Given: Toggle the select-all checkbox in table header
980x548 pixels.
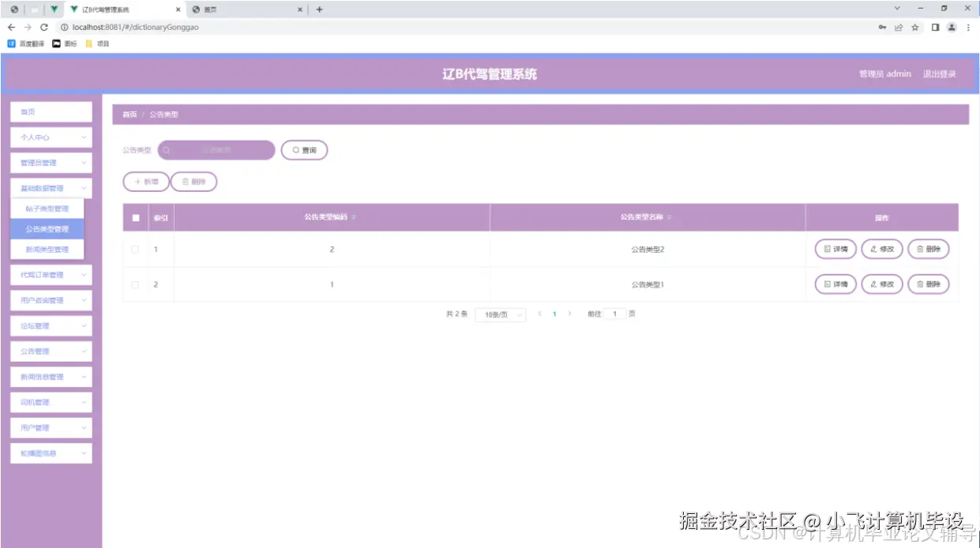Looking at the screenshot, I should pos(136,218).
